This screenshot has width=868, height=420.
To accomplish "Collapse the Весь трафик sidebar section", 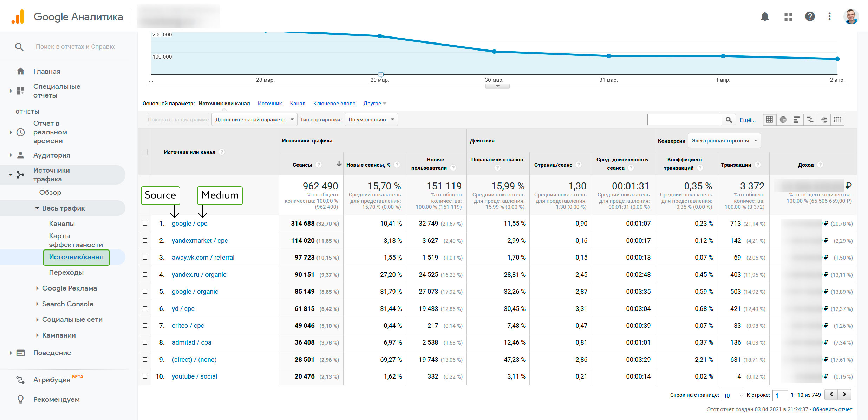I will 37,208.
